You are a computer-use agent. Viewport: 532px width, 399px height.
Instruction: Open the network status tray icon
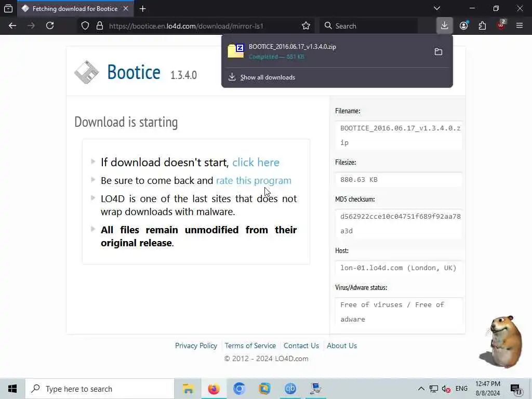click(x=434, y=389)
